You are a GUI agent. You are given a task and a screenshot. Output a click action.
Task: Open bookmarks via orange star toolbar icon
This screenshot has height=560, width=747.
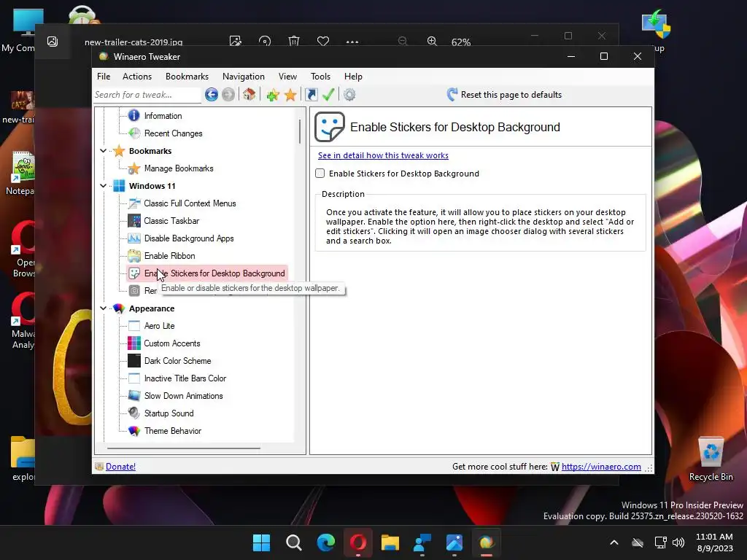(290, 95)
